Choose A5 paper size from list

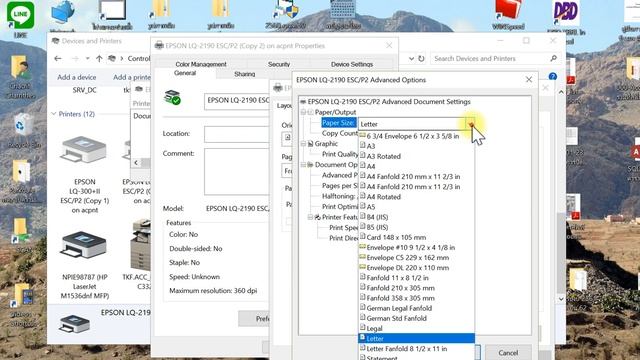click(371, 207)
